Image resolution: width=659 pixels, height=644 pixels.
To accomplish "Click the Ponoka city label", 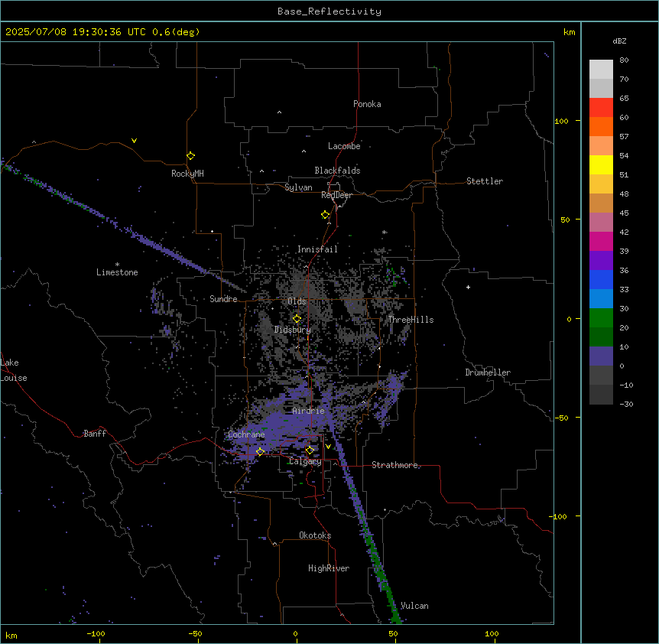I will pyautogui.click(x=367, y=104).
